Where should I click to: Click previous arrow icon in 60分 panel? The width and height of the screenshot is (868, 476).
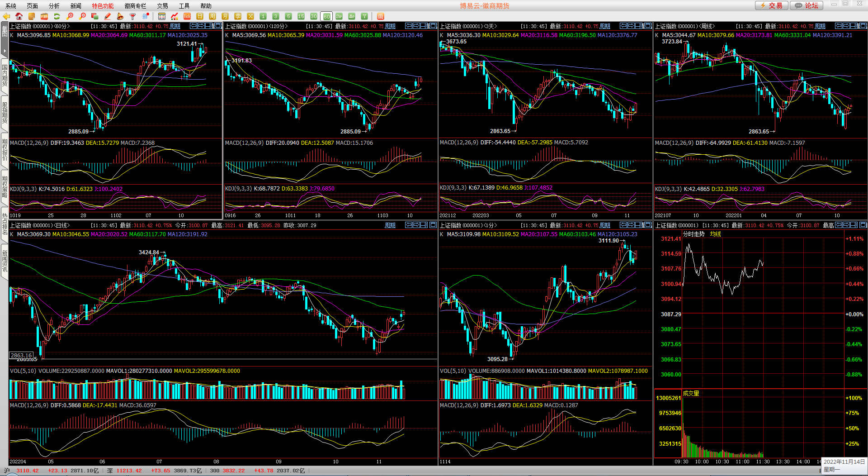click(x=194, y=26)
